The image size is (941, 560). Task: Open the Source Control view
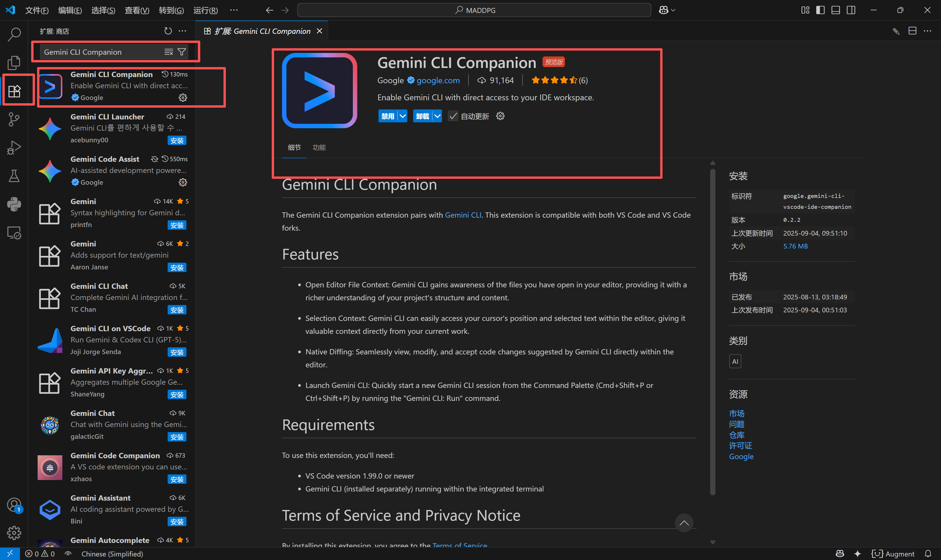coord(14,119)
